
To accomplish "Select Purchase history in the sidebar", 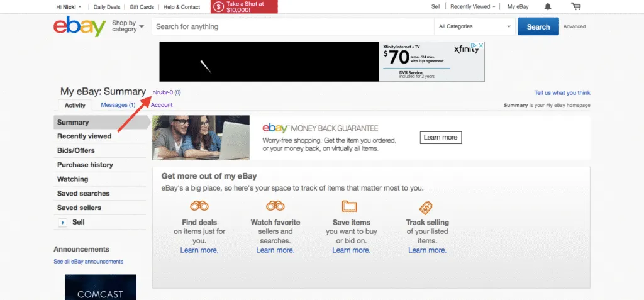I will [85, 165].
